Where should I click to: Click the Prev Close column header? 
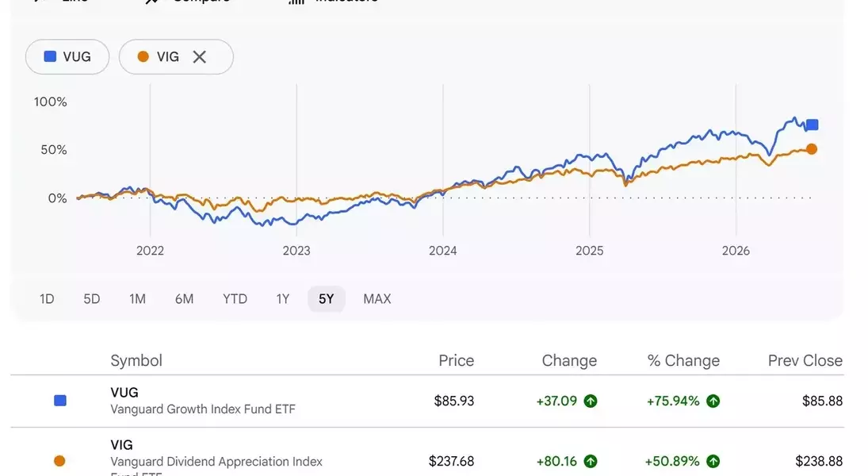[x=805, y=361]
